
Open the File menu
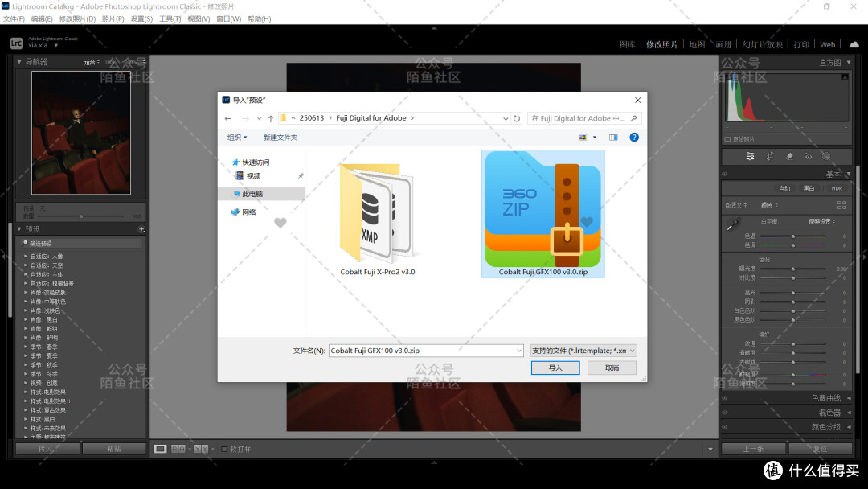[x=14, y=18]
